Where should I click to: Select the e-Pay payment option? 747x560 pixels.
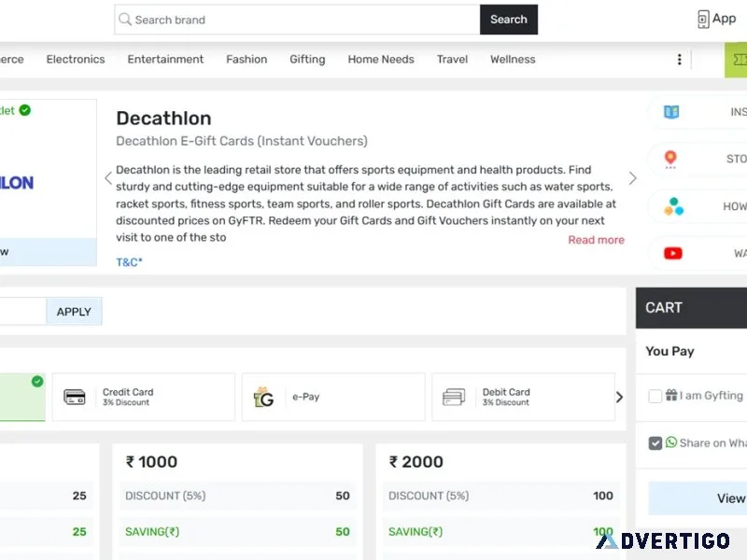point(333,397)
